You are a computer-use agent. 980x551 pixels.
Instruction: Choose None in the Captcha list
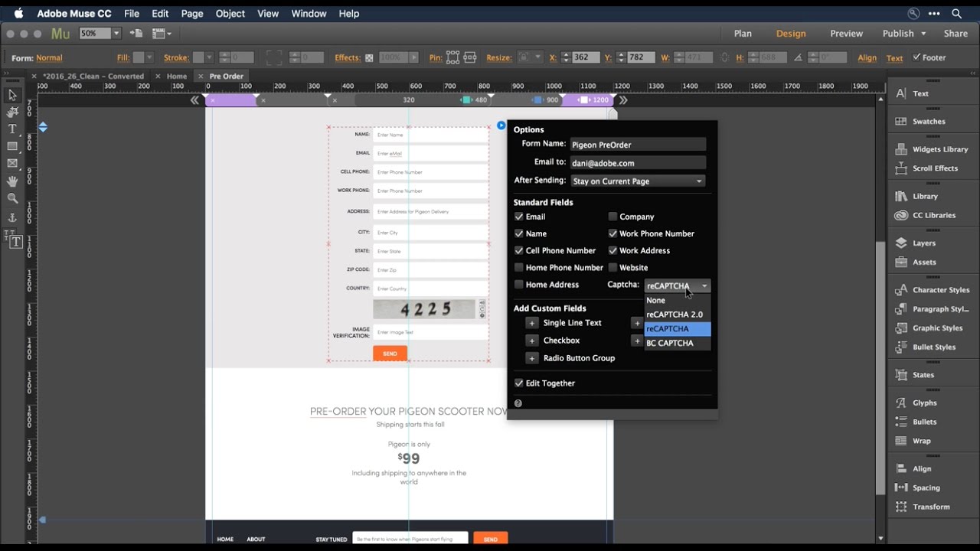coord(678,300)
